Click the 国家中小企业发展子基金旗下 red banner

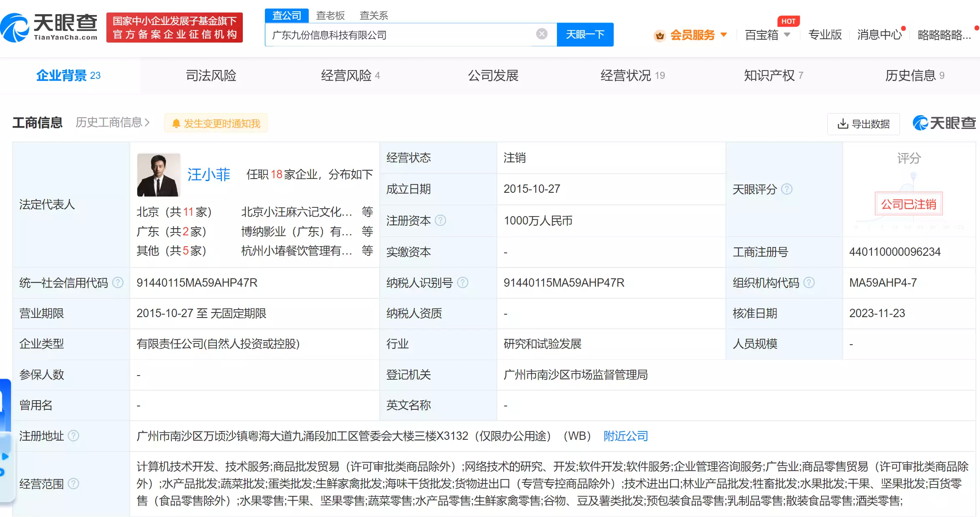[174, 28]
